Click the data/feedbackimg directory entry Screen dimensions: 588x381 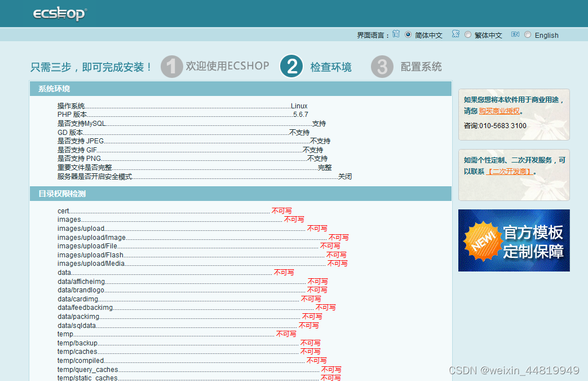click(197, 308)
